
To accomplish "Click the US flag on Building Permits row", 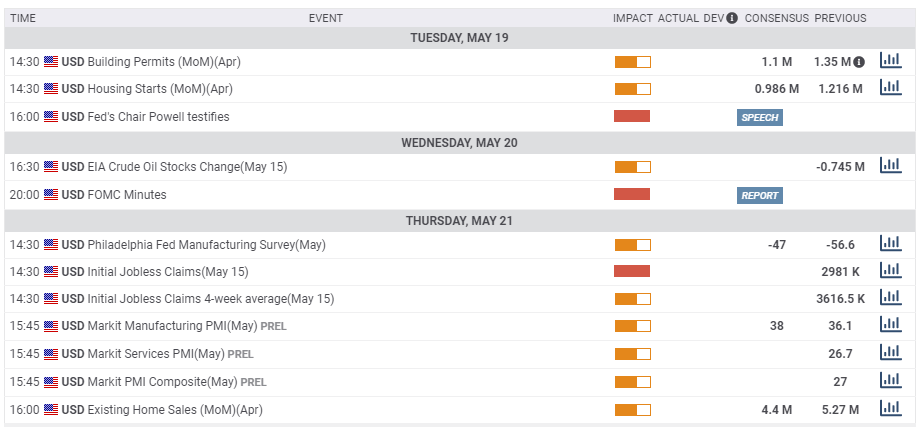I will point(51,62).
